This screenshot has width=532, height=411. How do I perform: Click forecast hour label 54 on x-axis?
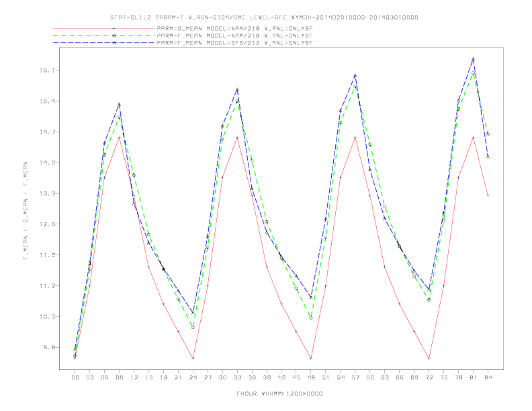pos(341,377)
